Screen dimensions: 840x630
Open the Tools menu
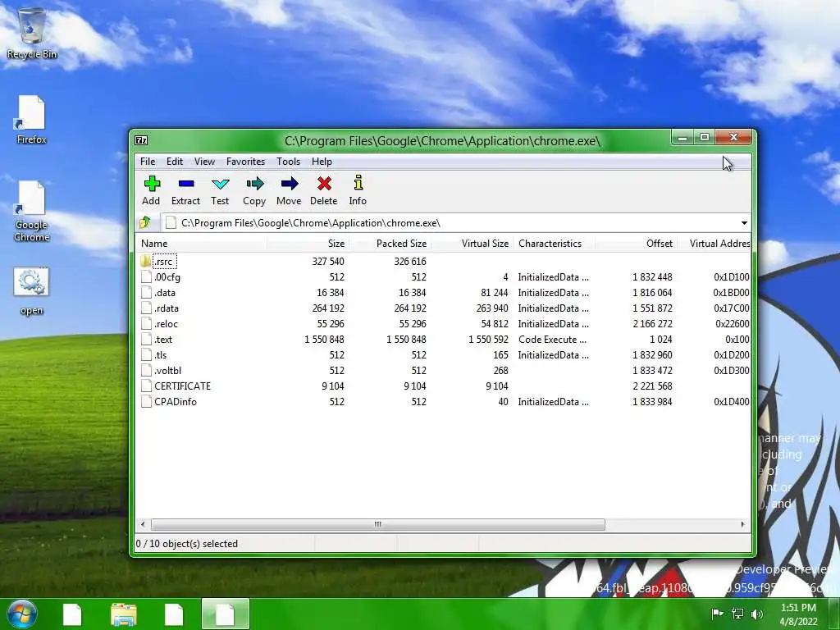288,162
